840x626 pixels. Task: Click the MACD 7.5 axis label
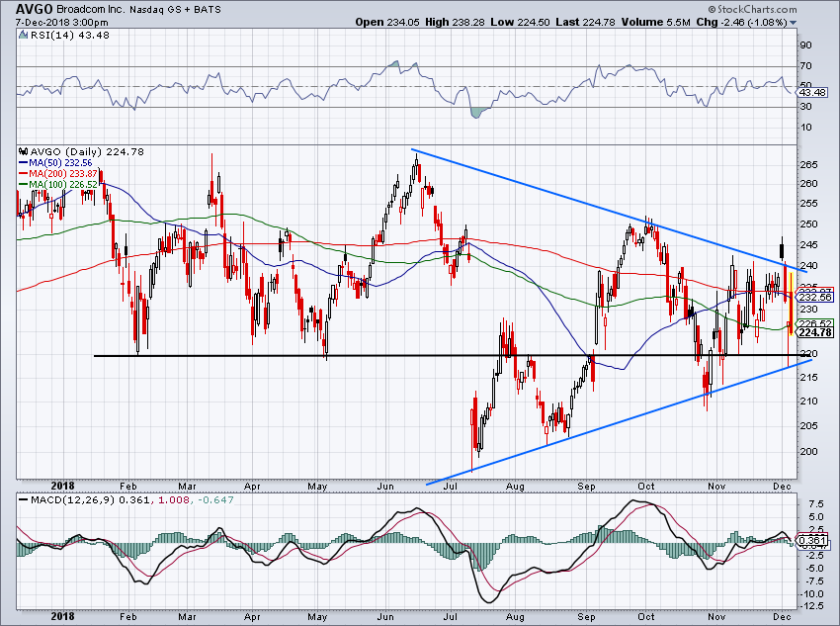click(816, 504)
